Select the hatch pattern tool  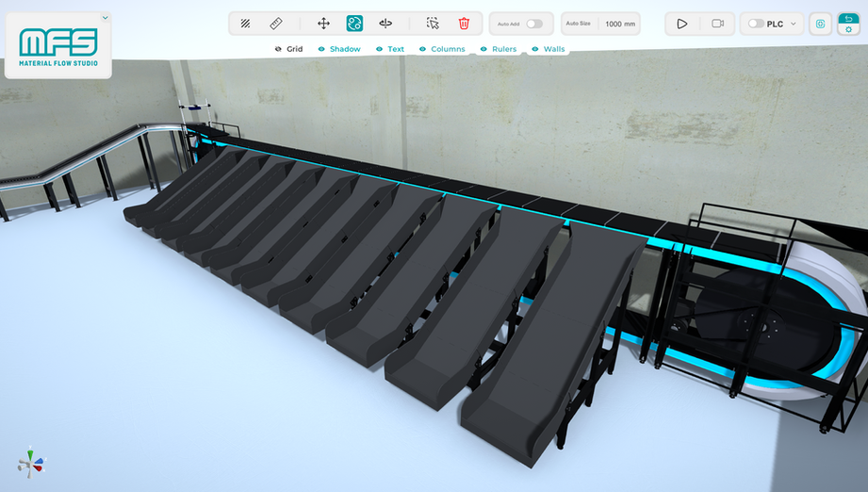245,24
